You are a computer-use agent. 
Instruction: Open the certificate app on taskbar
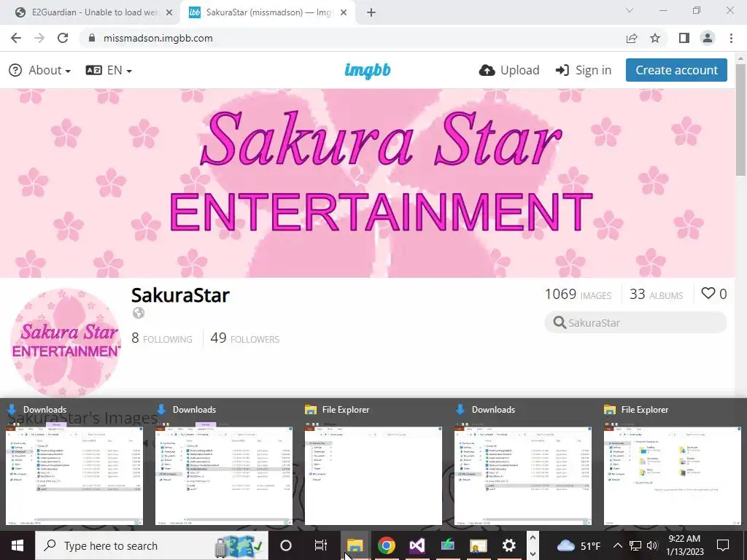[479, 545]
